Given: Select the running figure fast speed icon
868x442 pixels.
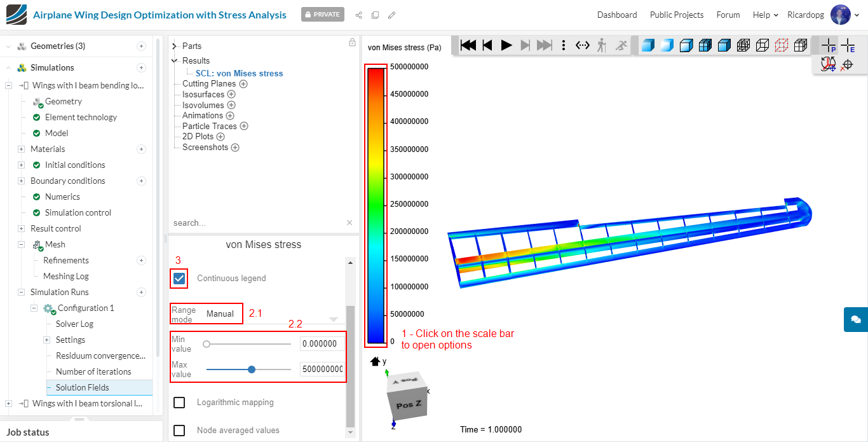Looking at the screenshot, I should coord(621,45).
